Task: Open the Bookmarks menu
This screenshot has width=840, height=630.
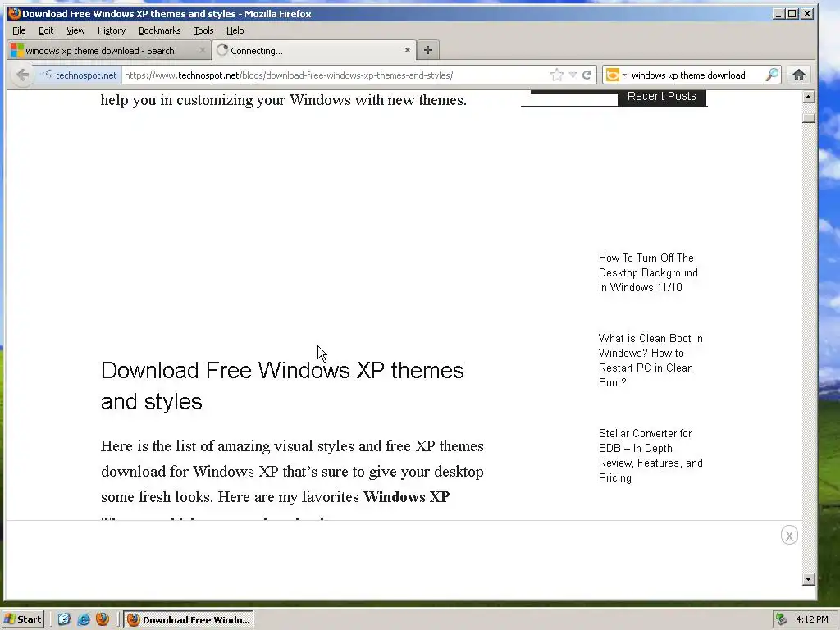Action: tap(160, 30)
